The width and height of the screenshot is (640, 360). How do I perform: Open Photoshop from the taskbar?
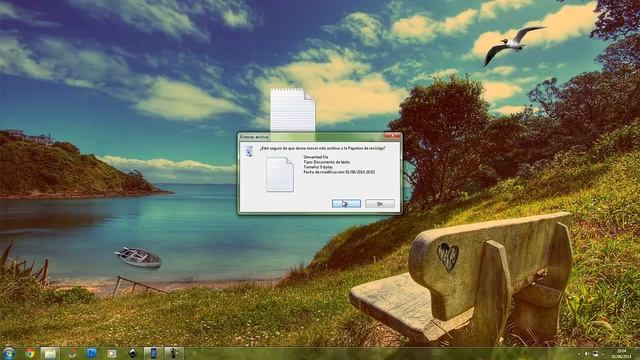pos(91,353)
